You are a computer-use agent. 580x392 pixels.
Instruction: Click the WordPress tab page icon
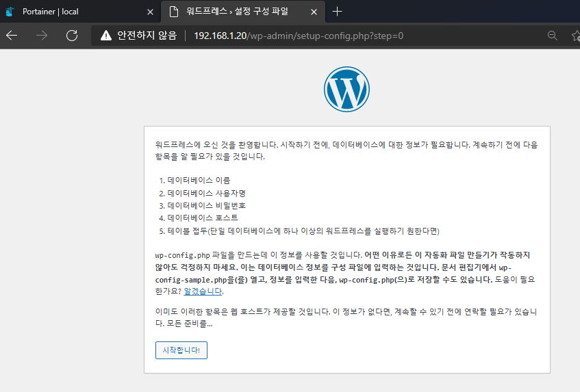(173, 12)
